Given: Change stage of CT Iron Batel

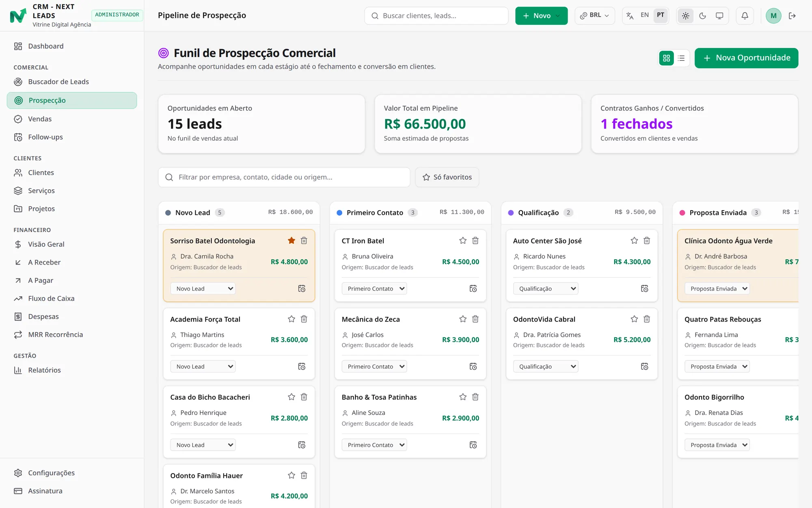Looking at the screenshot, I should click(374, 289).
